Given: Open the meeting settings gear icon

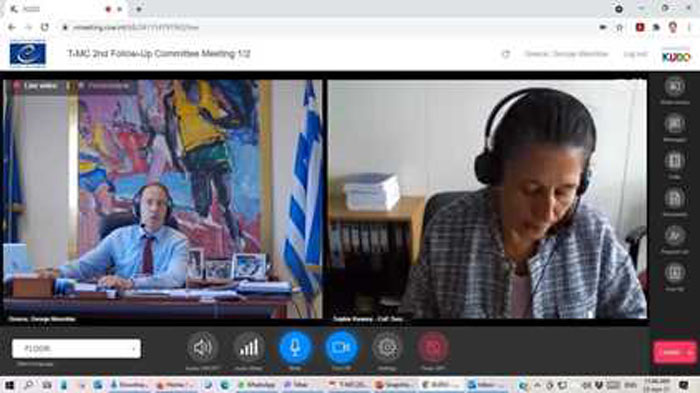Looking at the screenshot, I should click(x=387, y=347).
